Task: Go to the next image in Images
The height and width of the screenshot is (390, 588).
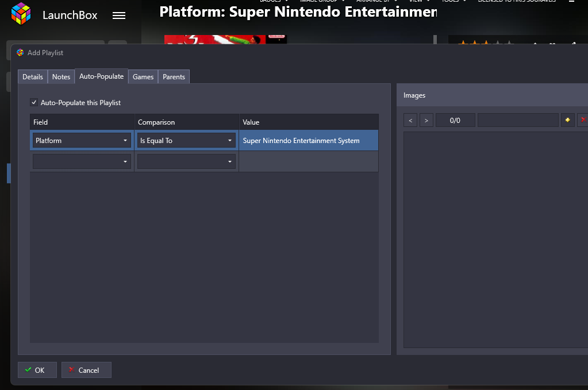Action: [426, 120]
